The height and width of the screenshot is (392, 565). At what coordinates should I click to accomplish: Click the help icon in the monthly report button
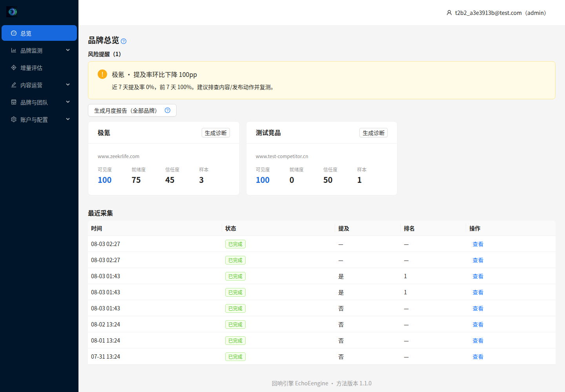pyautogui.click(x=168, y=110)
